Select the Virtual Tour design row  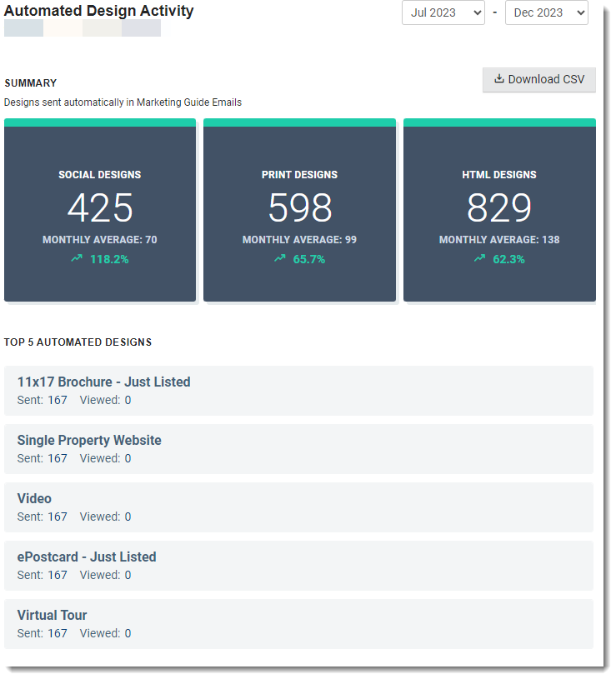298,623
